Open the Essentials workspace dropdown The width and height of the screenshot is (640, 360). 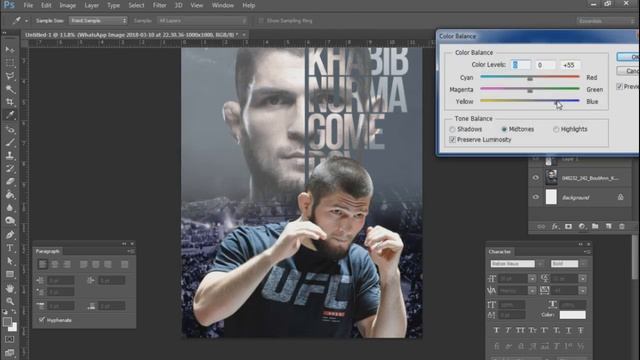(606, 20)
